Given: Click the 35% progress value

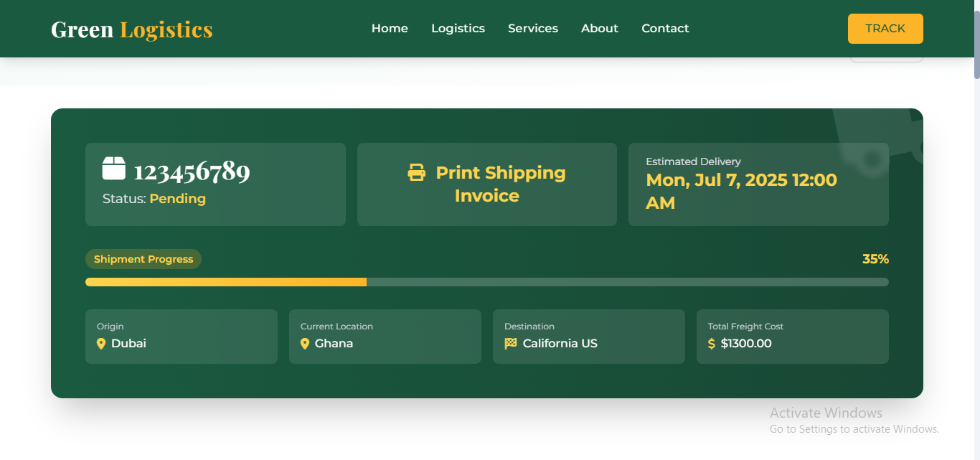Looking at the screenshot, I should 875,259.
